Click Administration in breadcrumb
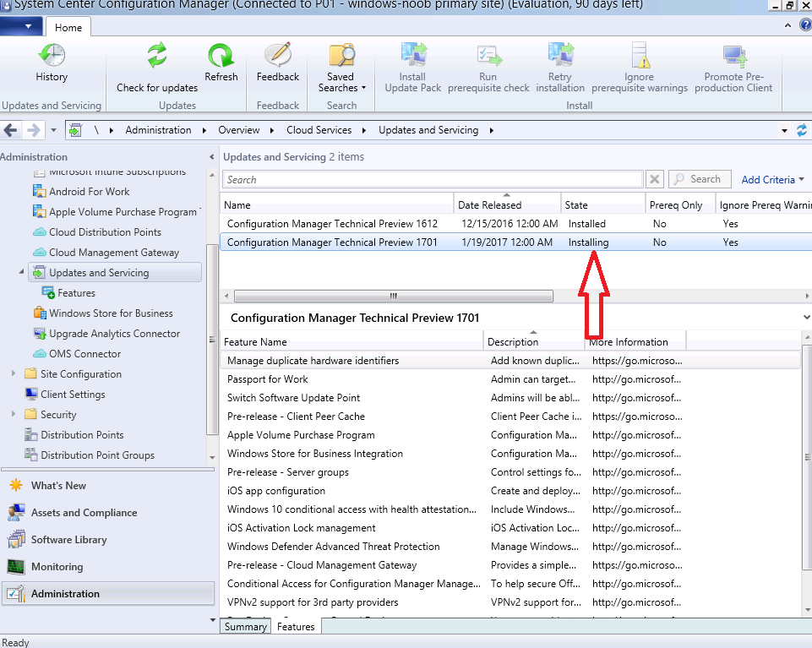The image size is (812, 648). pos(158,130)
